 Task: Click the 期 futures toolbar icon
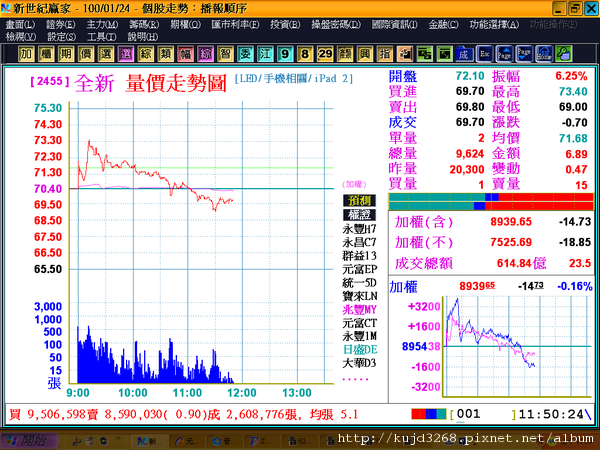(66, 54)
